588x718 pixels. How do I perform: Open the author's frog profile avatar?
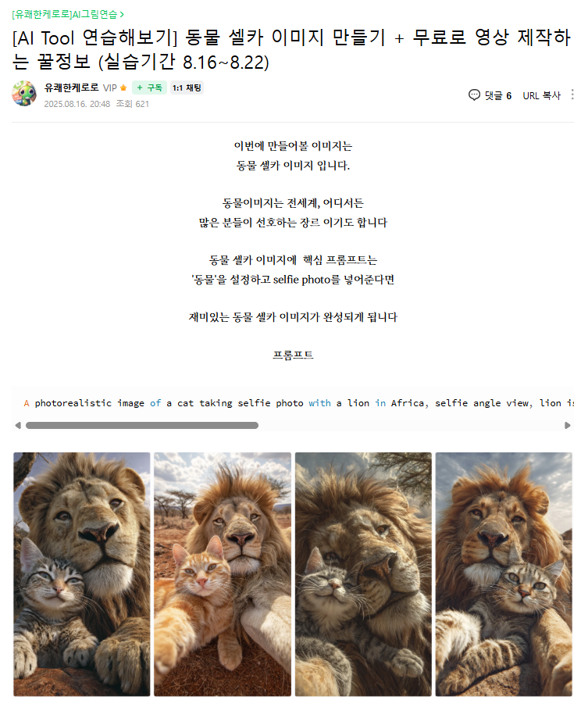click(x=24, y=94)
